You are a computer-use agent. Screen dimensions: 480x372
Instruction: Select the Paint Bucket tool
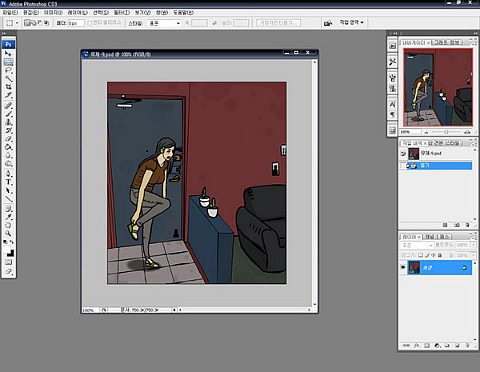coord(8,147)
